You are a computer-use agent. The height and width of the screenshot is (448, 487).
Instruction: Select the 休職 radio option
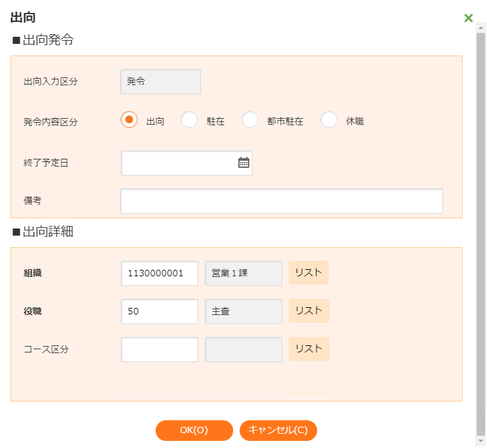coord(329,120)
